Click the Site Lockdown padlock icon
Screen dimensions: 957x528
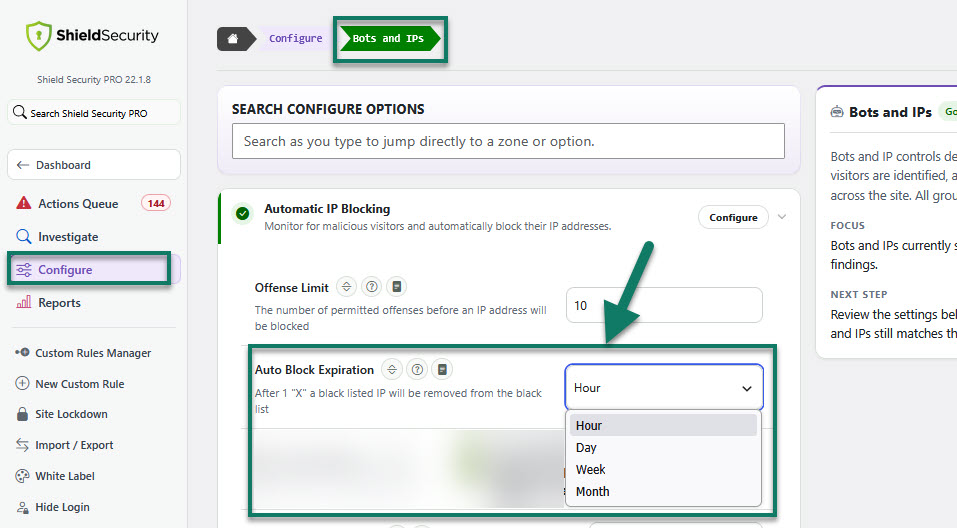click(22, 414)
